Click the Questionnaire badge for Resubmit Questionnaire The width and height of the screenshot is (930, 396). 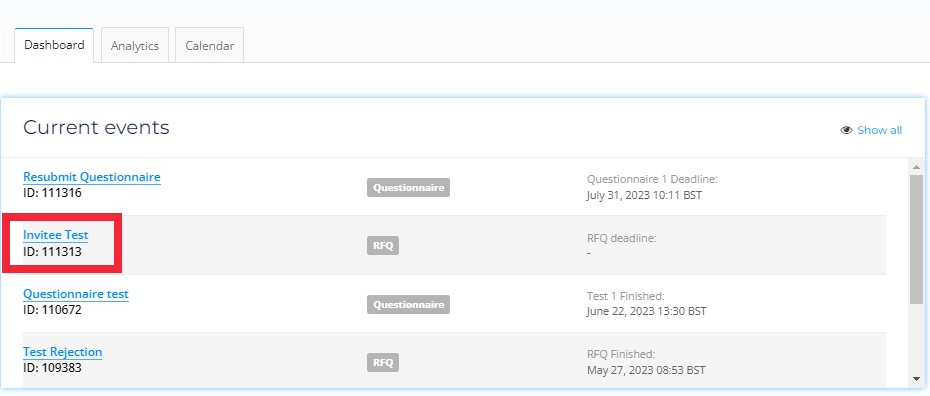coord(408,187)
